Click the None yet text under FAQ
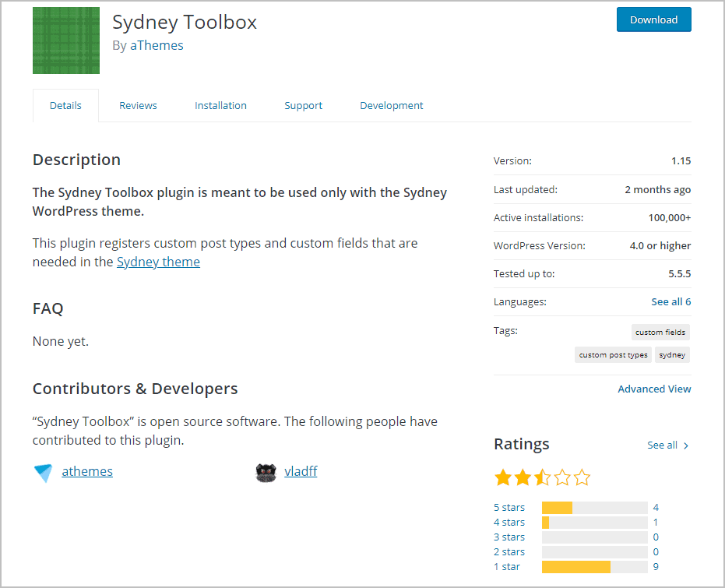Image resolution: width=725 pixels, height=588 pixels. 61,342
